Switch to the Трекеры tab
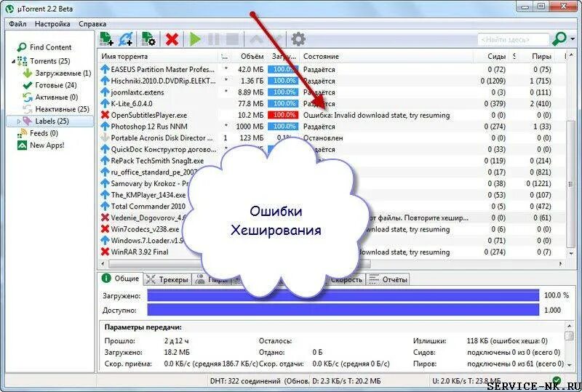The width and height of the screenshot is (582, 392). [167, 279]
